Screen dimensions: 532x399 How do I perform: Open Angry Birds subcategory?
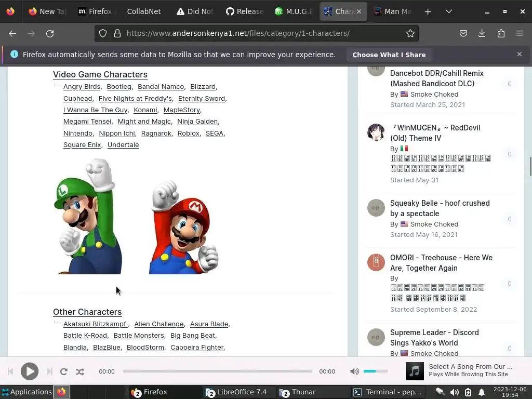pyautogui.click(x=82, y=87)
